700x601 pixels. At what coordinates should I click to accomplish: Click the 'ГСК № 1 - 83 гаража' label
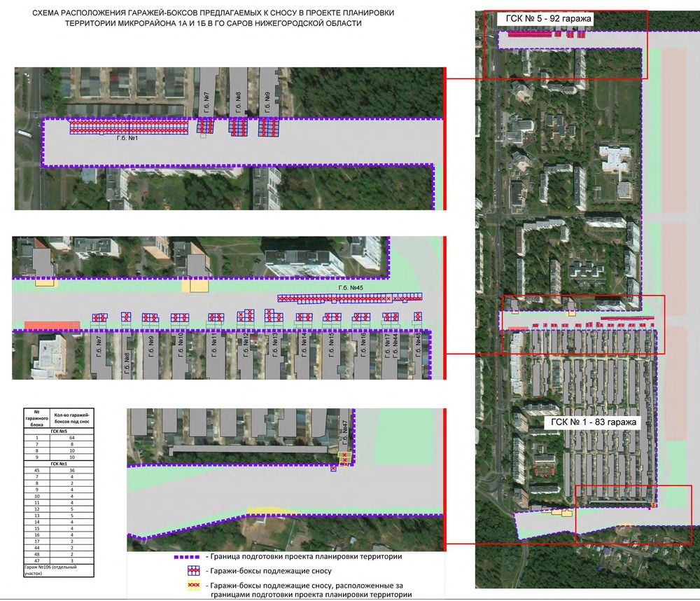(x=591, y=422)
